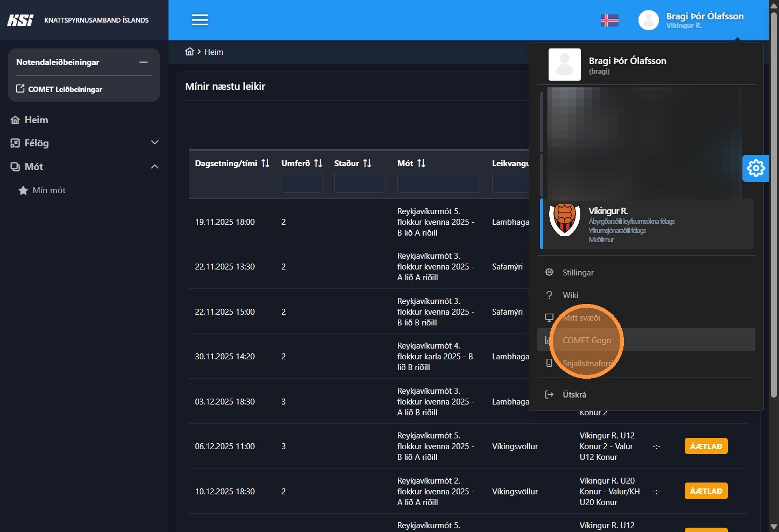Click the date 22.11.2025 15:00

[225, 311]
